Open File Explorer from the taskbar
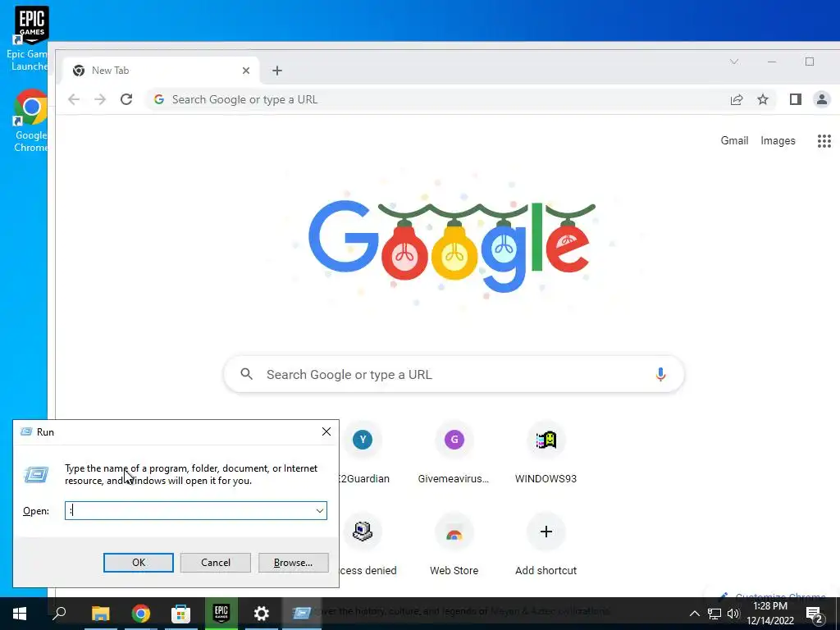 100,614
